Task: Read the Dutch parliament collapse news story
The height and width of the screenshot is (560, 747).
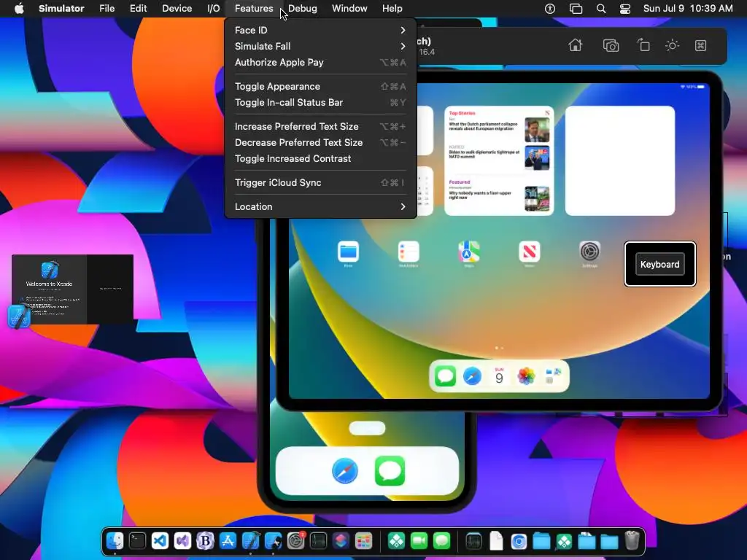Action: point(499,129)
